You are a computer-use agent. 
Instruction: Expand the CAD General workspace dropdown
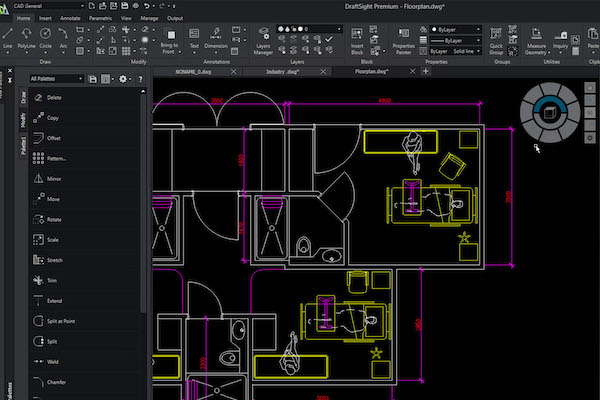click(x=50, y=6)
